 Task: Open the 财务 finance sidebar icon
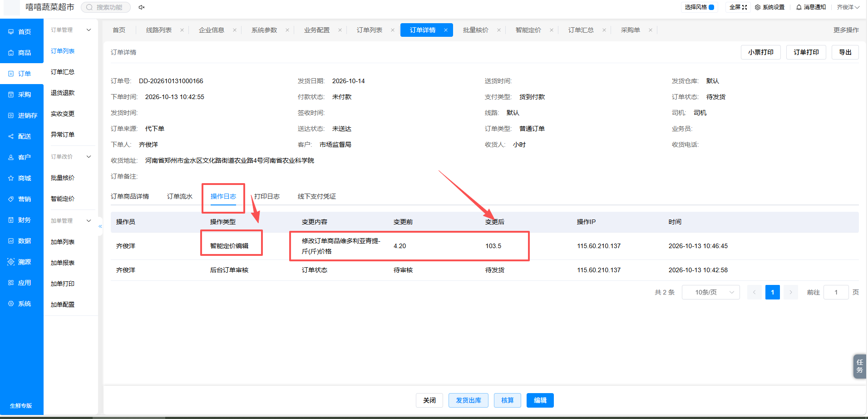coord(11,220)
